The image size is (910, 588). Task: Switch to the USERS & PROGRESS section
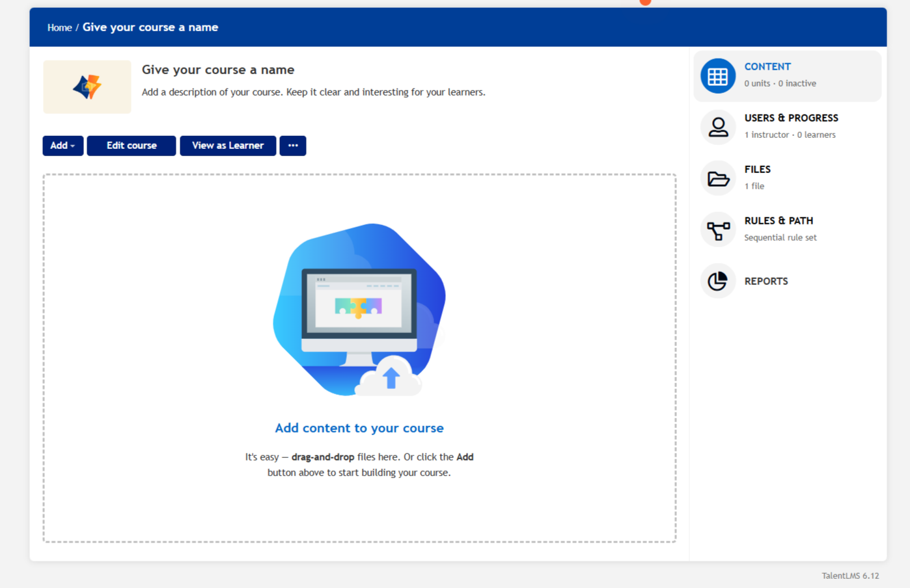pos(791,118)
